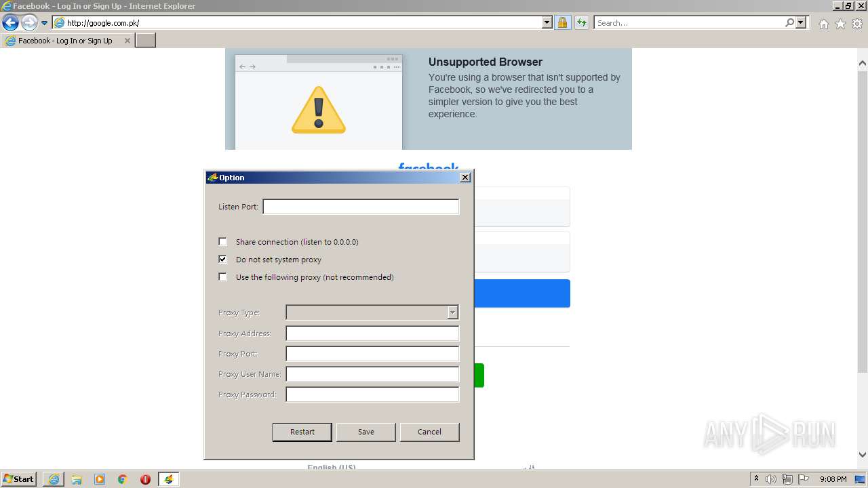Click the Proxy Address field
The width and height of the screenshot is (868, 488).
(372, 333)
